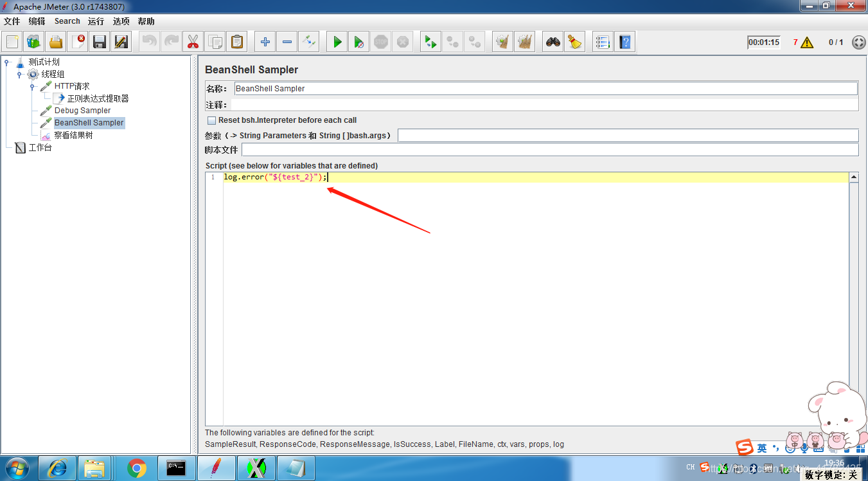
Task: Open the log viewer via the warning triangle
Action: coord(807,42)
